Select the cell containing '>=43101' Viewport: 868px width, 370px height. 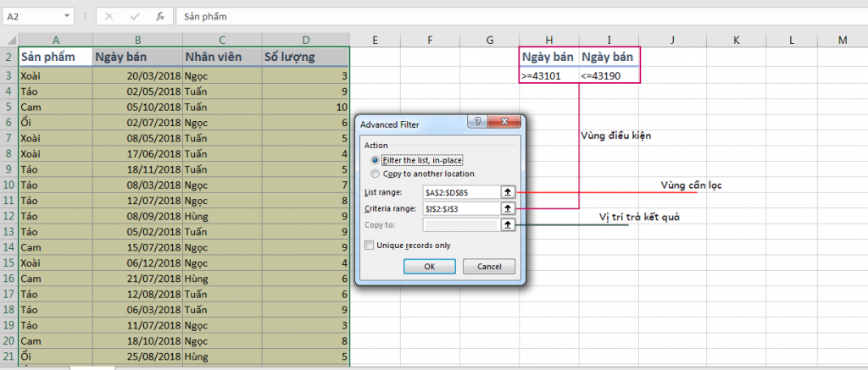pyautogui.click(x=549, y=75)
